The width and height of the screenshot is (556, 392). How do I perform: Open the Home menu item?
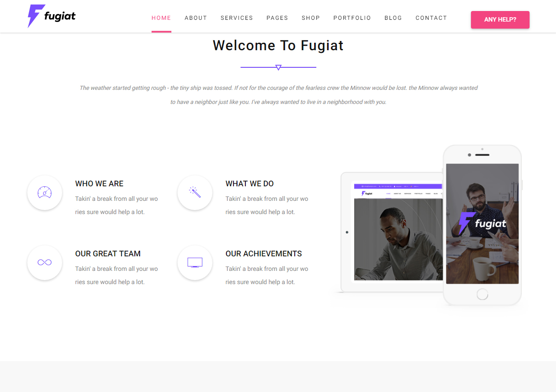[161, 18]
